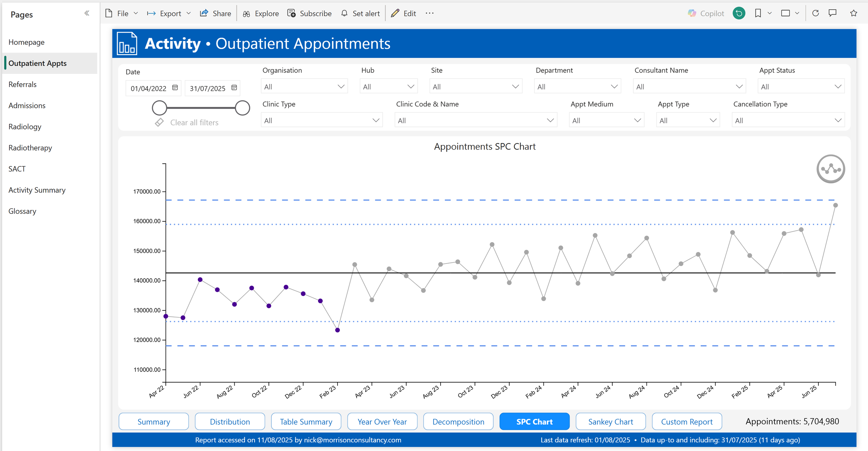Click the green reset to default icon
The image size is (868, 451).
[739, 13]
